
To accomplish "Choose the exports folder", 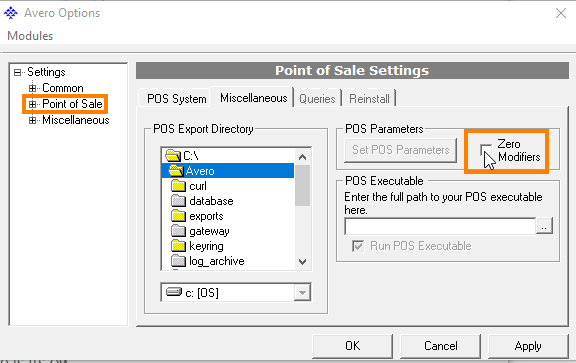I will tap(206, 216).
